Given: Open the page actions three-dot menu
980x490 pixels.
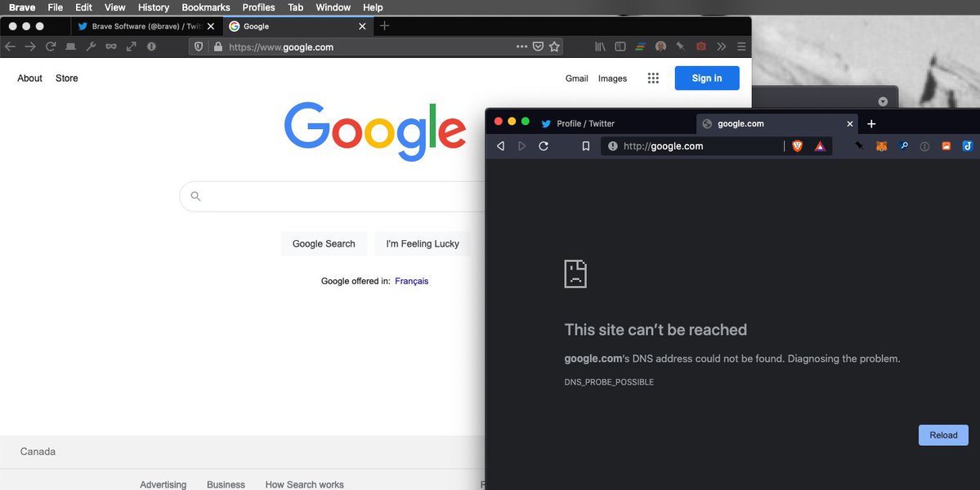Looking at the screenshot, I should point(521,47).
